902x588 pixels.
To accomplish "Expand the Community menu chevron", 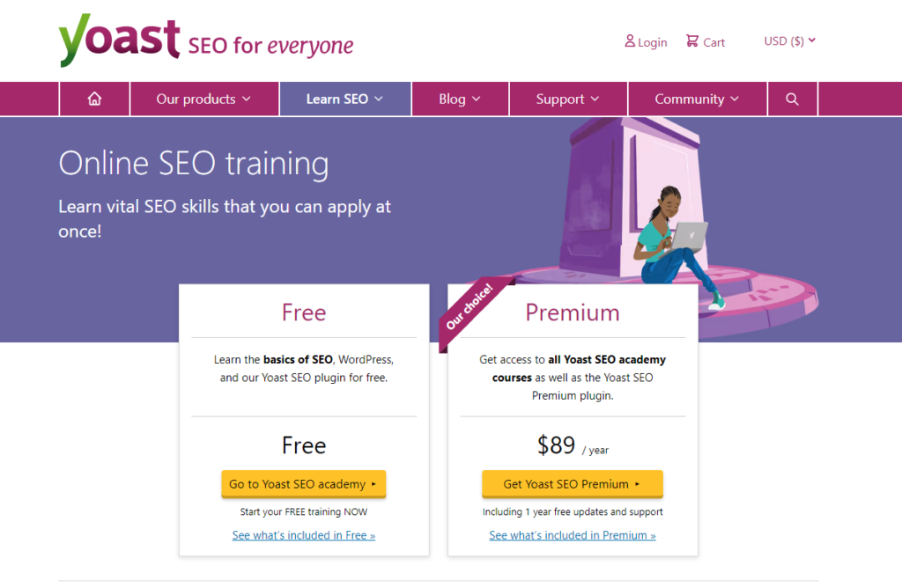I will (x=736, y=99).
